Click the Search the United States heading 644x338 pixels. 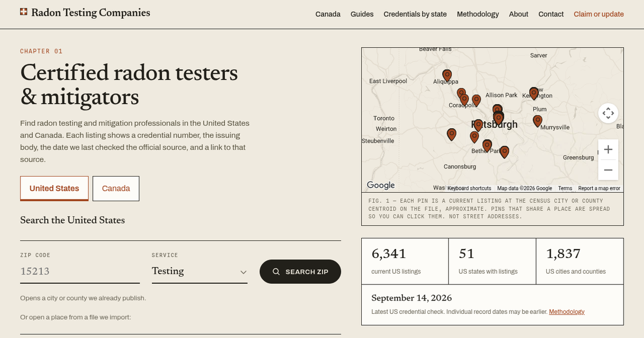[x=72, y=220]
